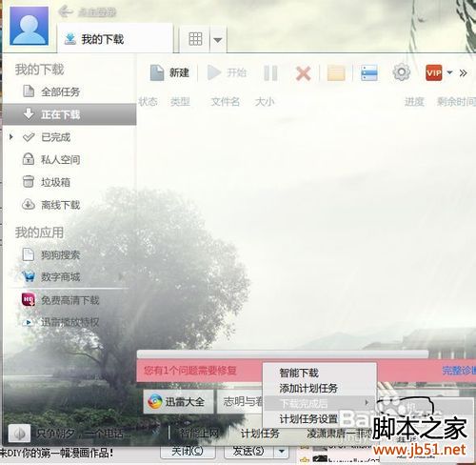The width and height of the screenshot is (476, 465).
Task: Click the 正在下载 down arrow icon
Action: point(29,113)
